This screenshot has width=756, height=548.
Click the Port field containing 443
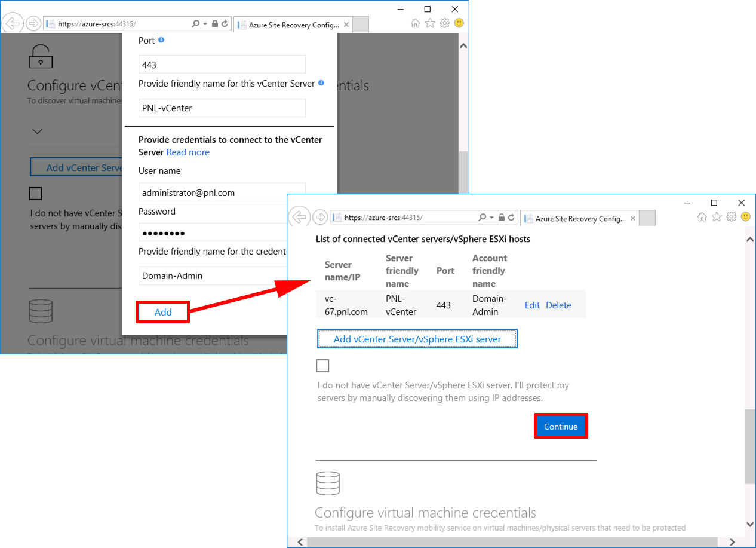222,65
